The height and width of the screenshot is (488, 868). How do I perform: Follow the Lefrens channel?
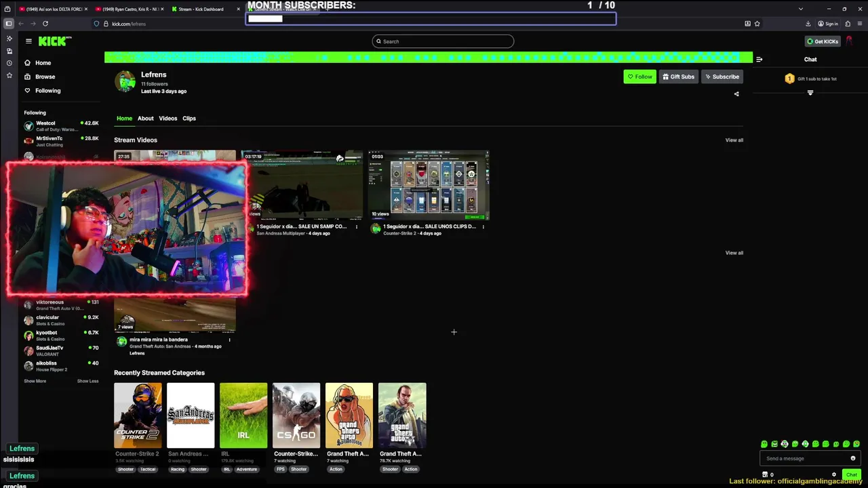coord(639,77)
